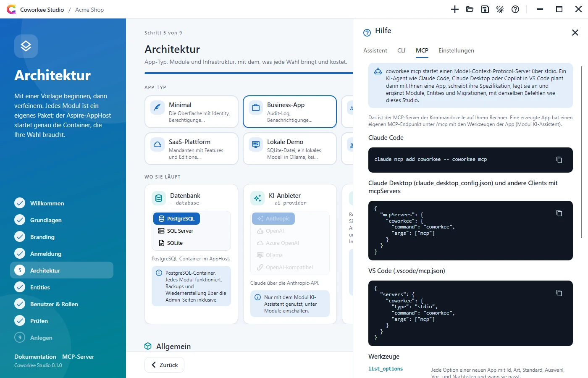Open the Dokumentation link
Viewport: 588px width, 378px height.
(x=35, y=357)
